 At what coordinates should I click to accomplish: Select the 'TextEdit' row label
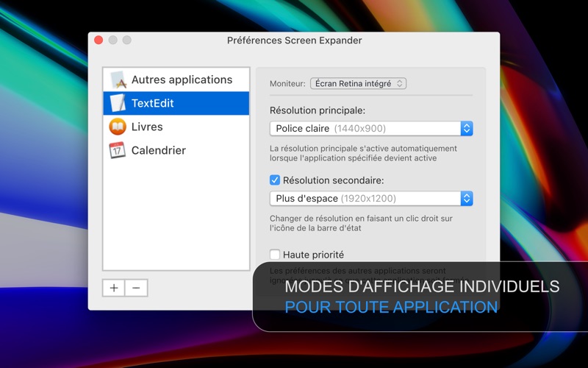(153, 103)
